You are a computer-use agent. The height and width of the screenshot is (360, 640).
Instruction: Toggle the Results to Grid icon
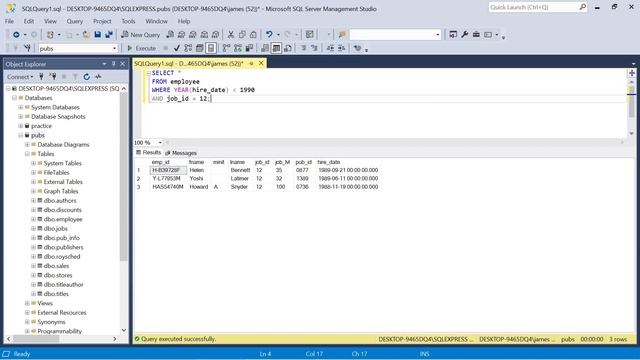pyautogui.click(x=276, y=48)
